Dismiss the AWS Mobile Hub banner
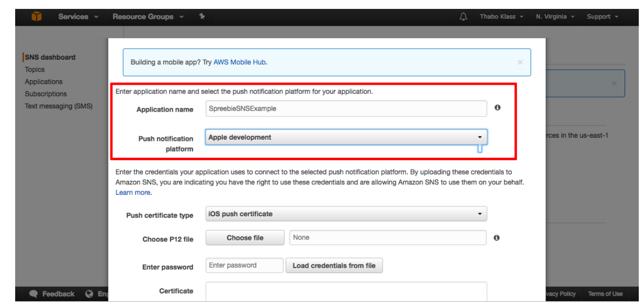The image size is (644, 308). tap(520, 62)
